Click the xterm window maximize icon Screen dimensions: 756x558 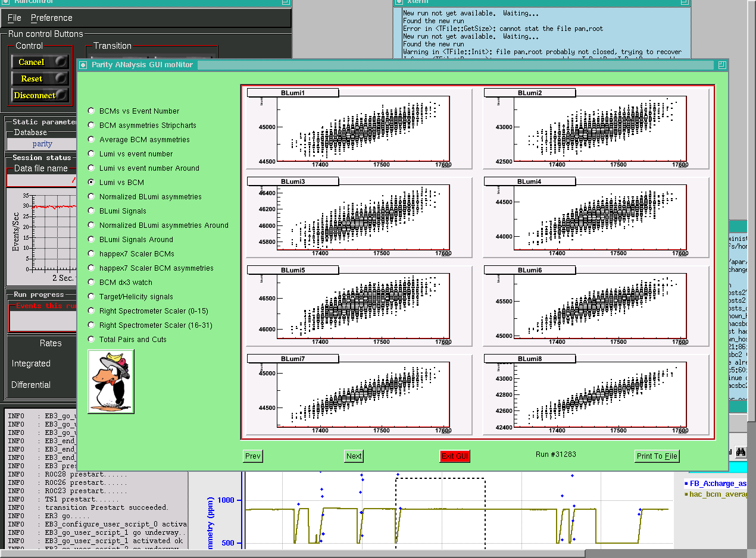[685, 2]
